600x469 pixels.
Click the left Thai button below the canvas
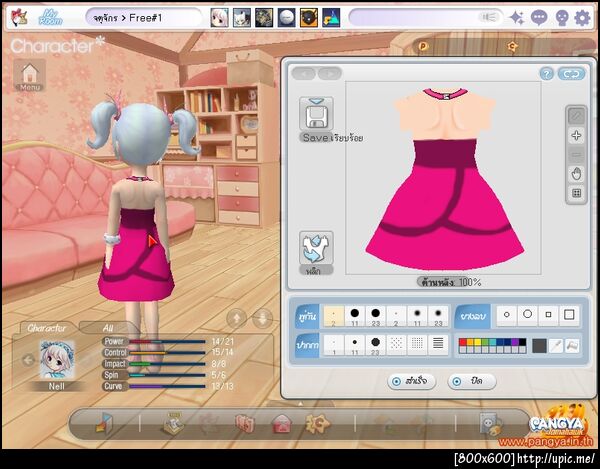coord(412,381)
